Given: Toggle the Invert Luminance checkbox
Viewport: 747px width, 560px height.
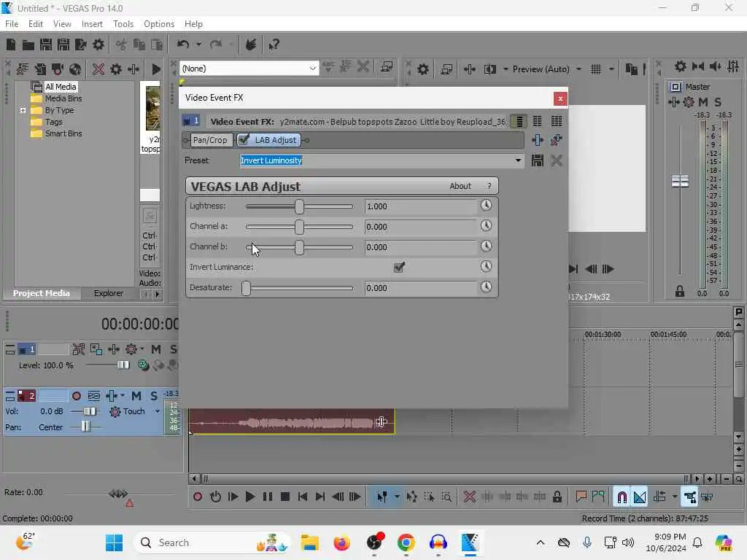Looking at the screenshot, I should click(399, 267).
